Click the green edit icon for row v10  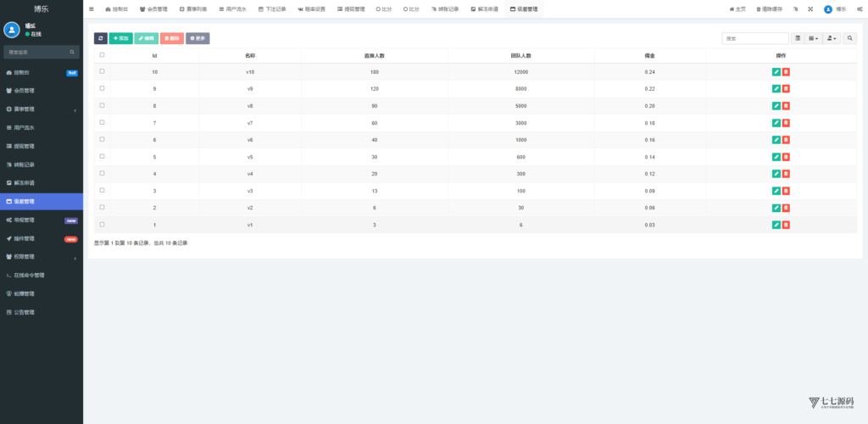(776, 72)
